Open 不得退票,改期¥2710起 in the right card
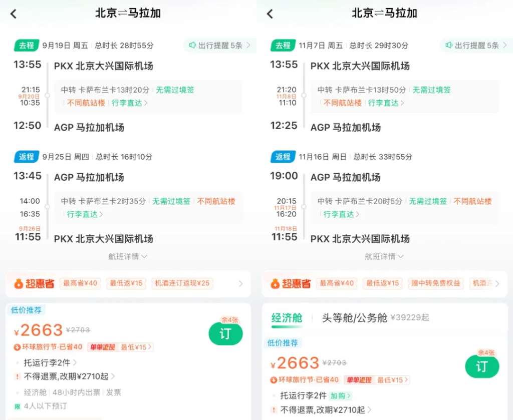 (326, 410)
